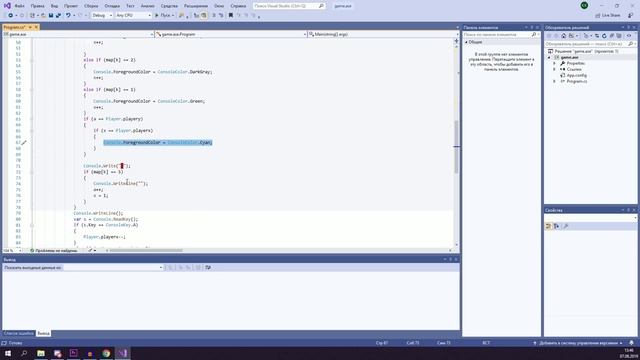This screenshot has width=640, height=360.
Task: Select the Output tab at bottom
Action: click(x=43, y=333)
